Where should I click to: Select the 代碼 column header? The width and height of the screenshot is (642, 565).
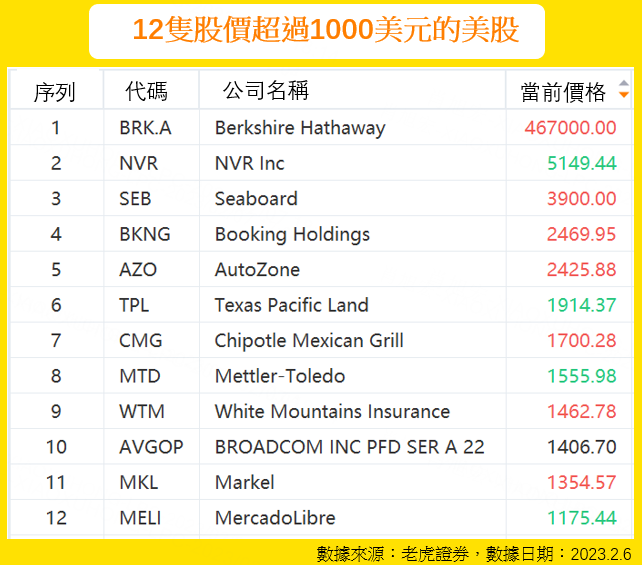[147, 91]
